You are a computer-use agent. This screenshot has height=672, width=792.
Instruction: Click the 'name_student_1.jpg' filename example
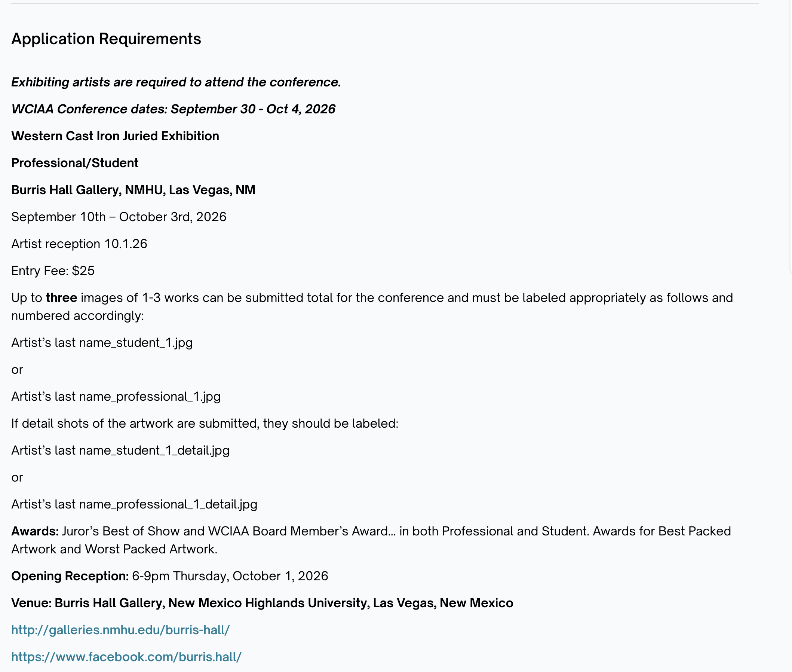[136, 343]
